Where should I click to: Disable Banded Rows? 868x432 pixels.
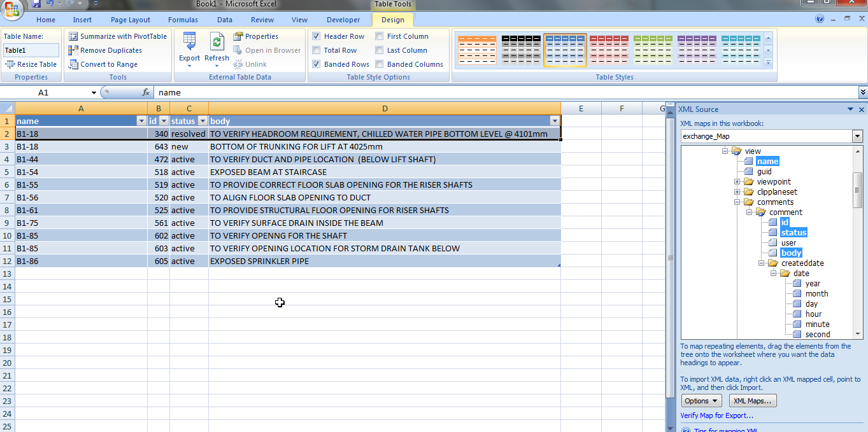click(x=316, y=64)
